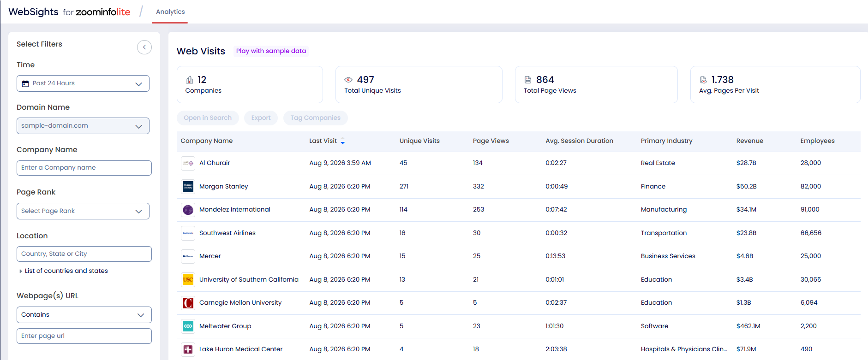The width and height of the screenshot is (868, 360).
Task: Click the Lake Huron Medical Center logo
Action: [188, 349]
